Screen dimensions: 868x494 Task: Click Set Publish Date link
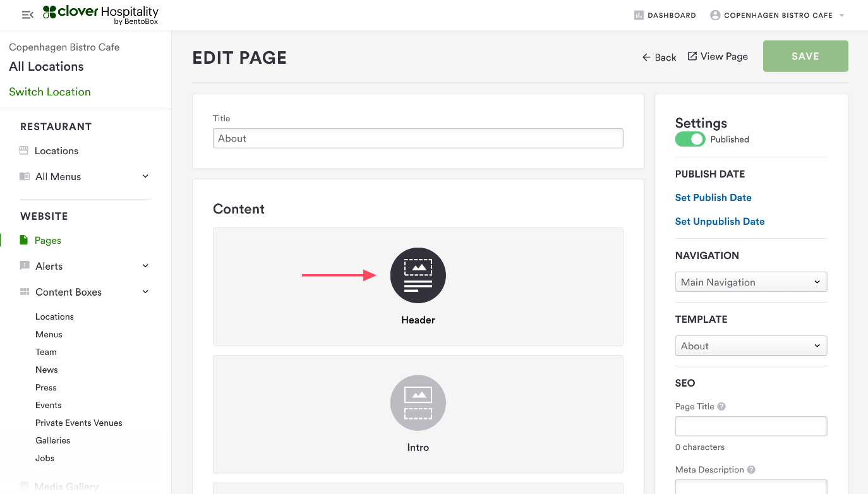point(713,198)
